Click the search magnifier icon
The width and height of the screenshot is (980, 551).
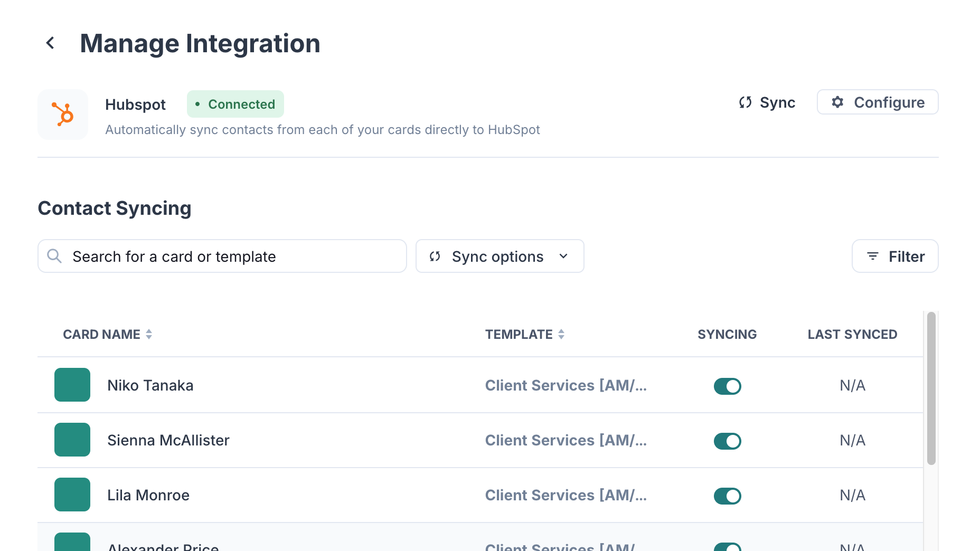(54, 256)
